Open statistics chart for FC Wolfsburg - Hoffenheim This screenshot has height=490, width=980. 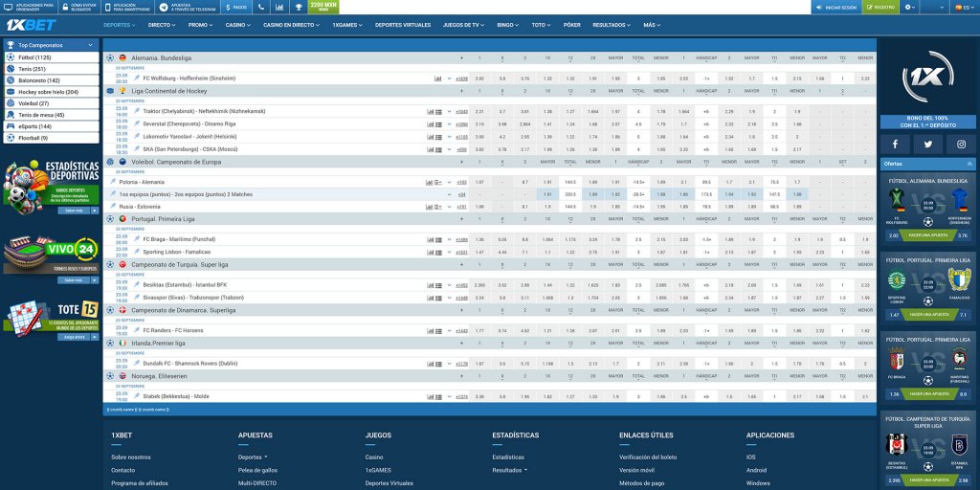(x=437, y=78)
